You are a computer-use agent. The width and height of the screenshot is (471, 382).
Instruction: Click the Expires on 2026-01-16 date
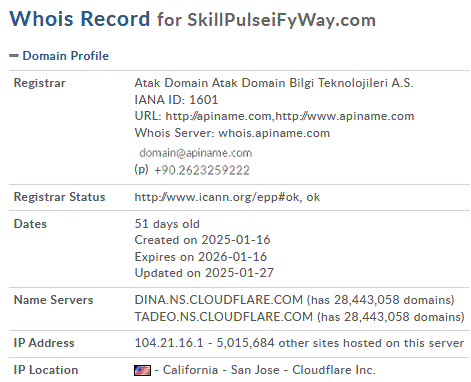point(201,257)
